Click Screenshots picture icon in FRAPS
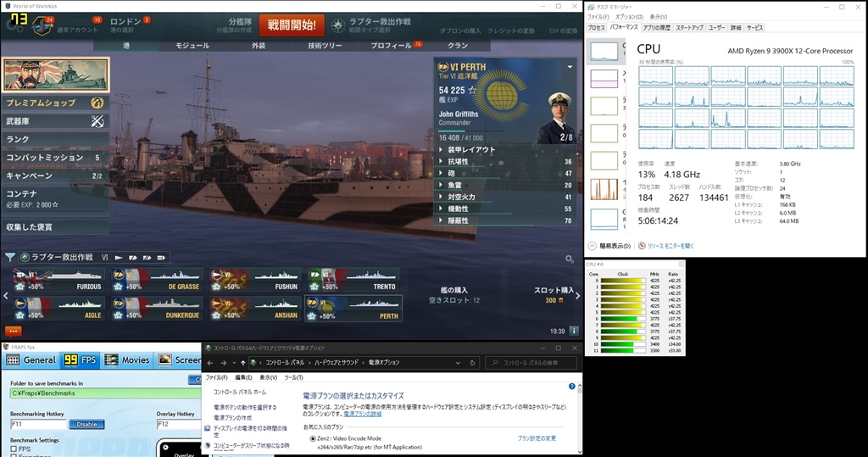868x457 pixels. 165,360
